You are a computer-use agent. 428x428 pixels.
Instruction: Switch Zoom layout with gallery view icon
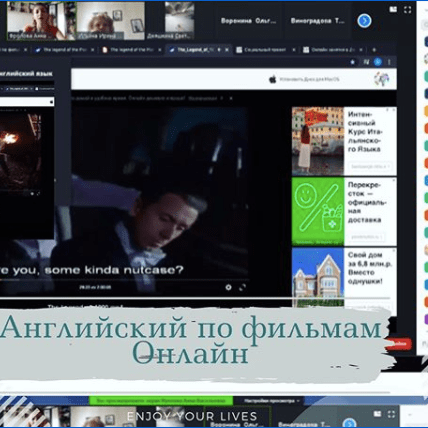[393, 9]
